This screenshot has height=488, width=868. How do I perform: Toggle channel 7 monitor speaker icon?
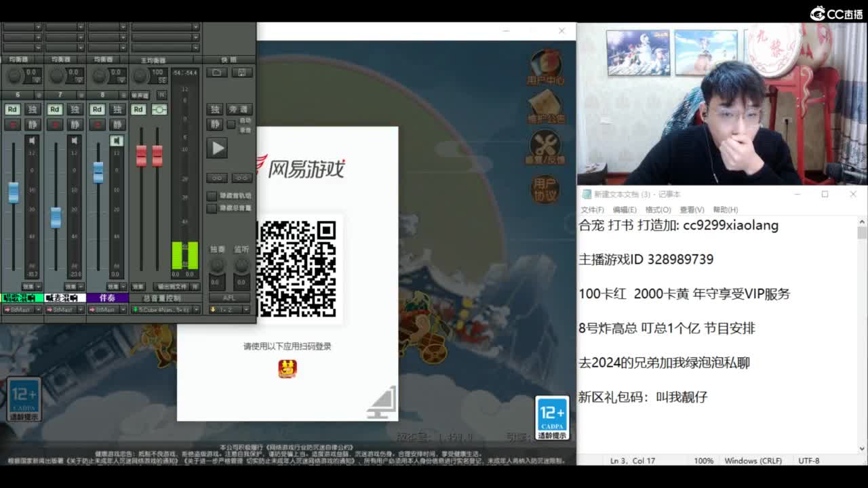click(74, 140)
